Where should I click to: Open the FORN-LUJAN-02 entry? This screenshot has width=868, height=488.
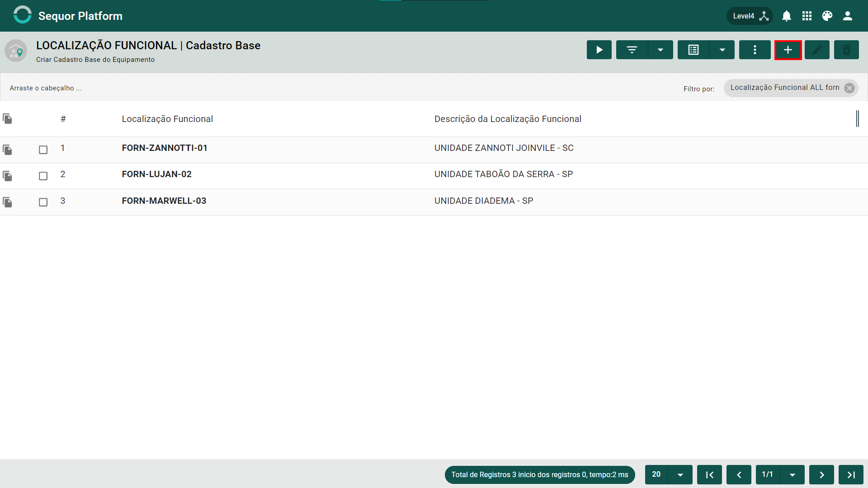tap(156, 174)
